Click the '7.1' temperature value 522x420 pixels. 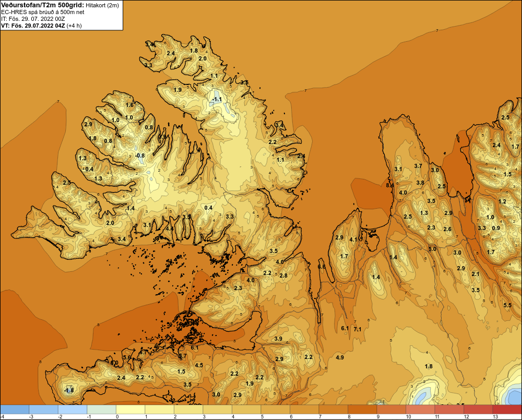point(357,329)
